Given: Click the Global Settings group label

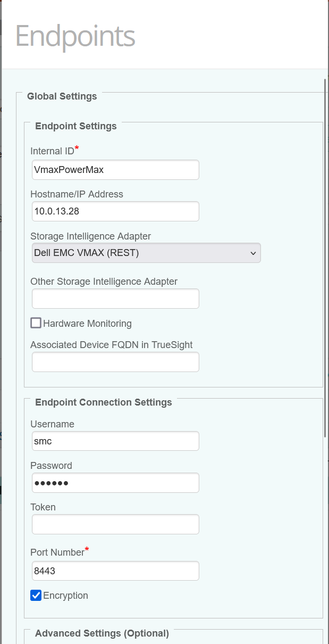Looking at the screenshot, I should (x=62, y=96).
